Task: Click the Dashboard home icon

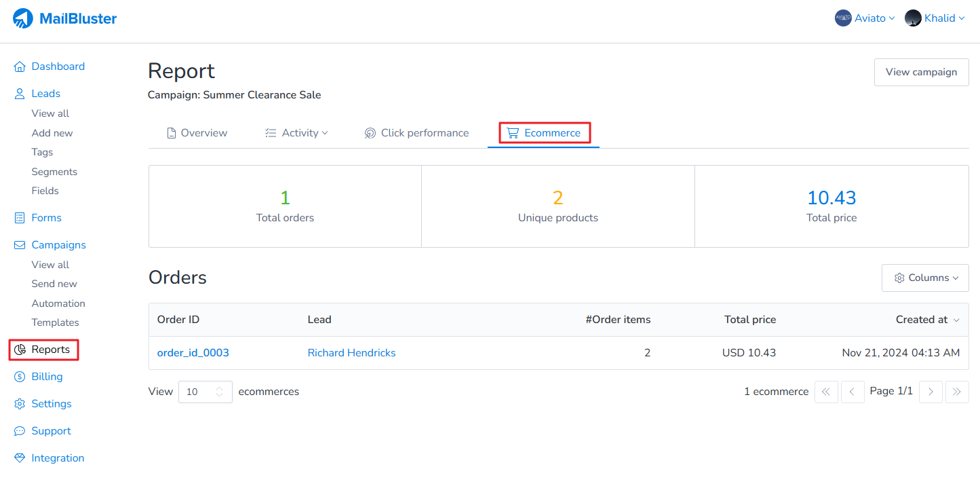Action: click(20, 67)
